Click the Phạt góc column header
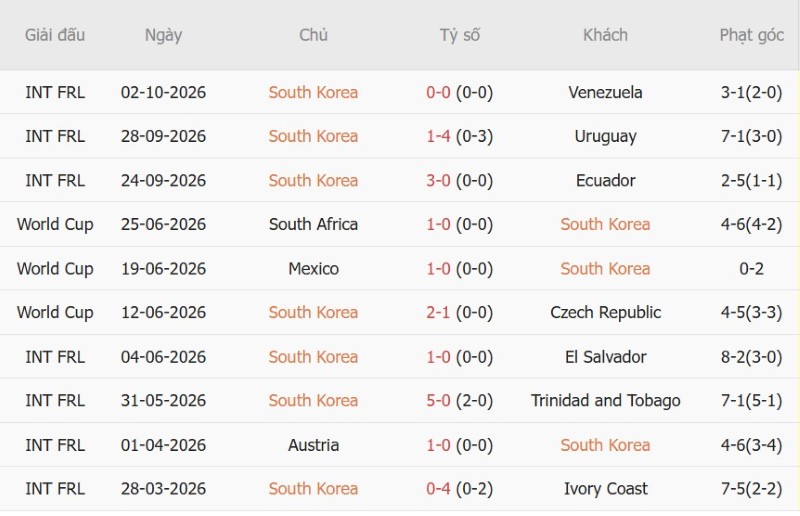800x516 pixels. click(x=751, y=35)
